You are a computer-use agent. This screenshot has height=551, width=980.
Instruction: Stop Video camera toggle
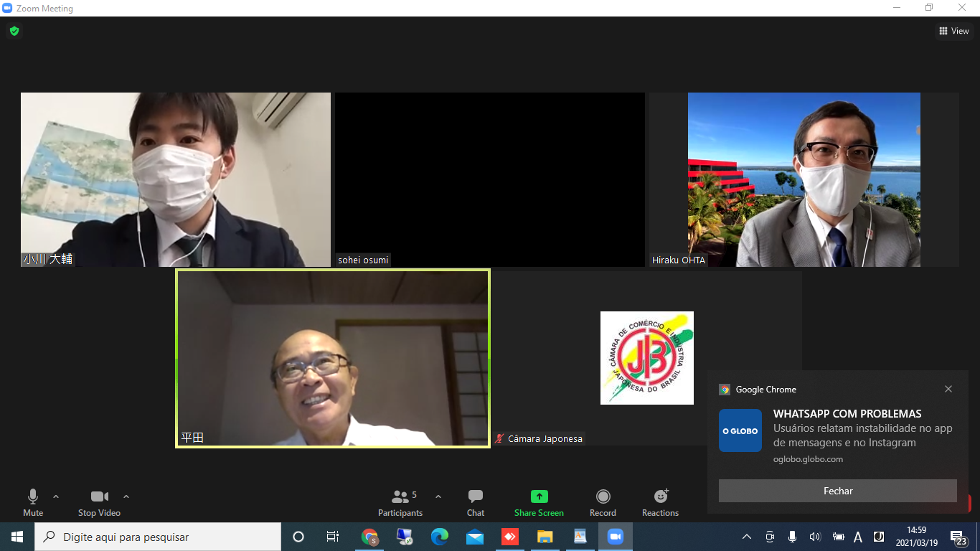coord(99,501)
